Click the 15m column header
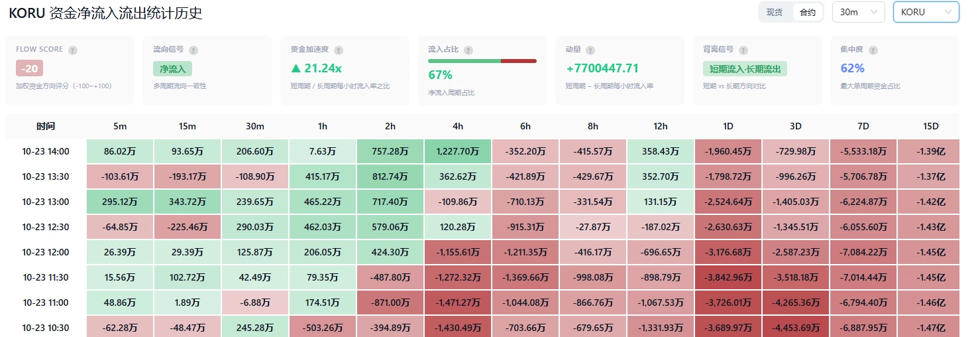 click(188, 126)
